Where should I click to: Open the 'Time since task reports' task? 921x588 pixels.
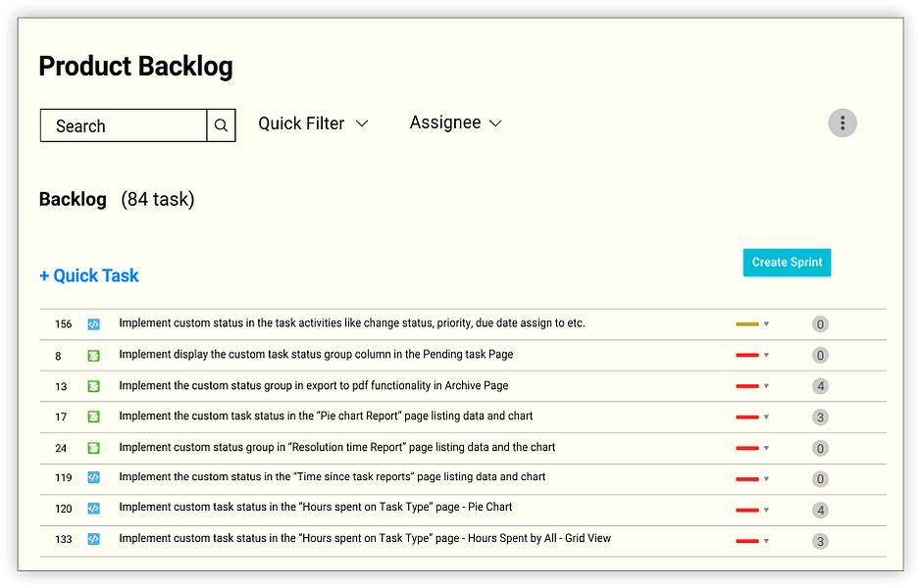(x=332, y=477)
